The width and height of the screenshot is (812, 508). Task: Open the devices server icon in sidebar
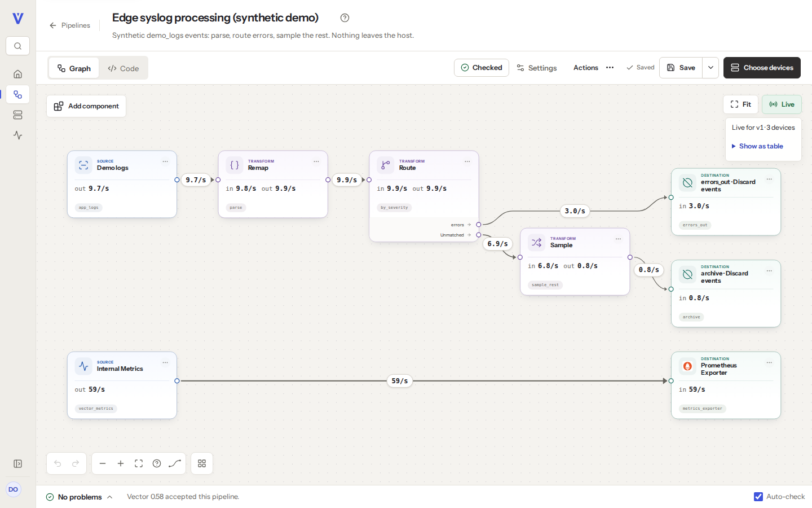[18, 115]
